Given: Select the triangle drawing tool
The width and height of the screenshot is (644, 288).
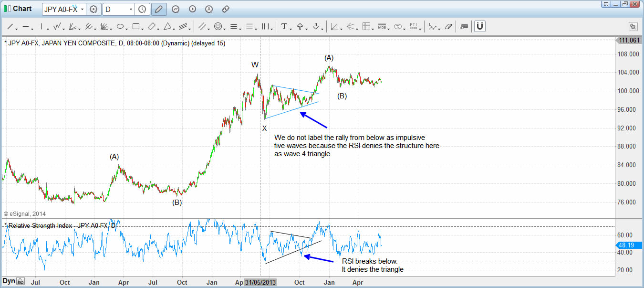Looking at the screenshot, I should pyautogui.click(x=167, y=27).
